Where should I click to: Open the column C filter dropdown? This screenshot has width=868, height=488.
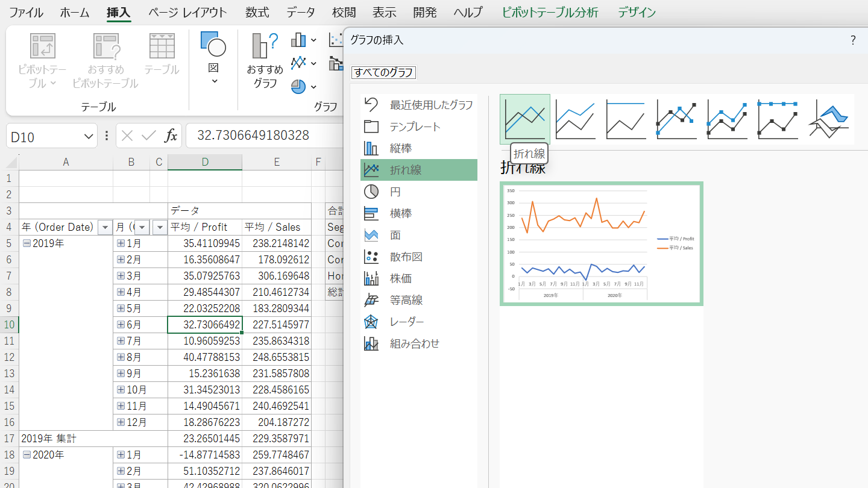pyautogui.click(x=159, y=227)
